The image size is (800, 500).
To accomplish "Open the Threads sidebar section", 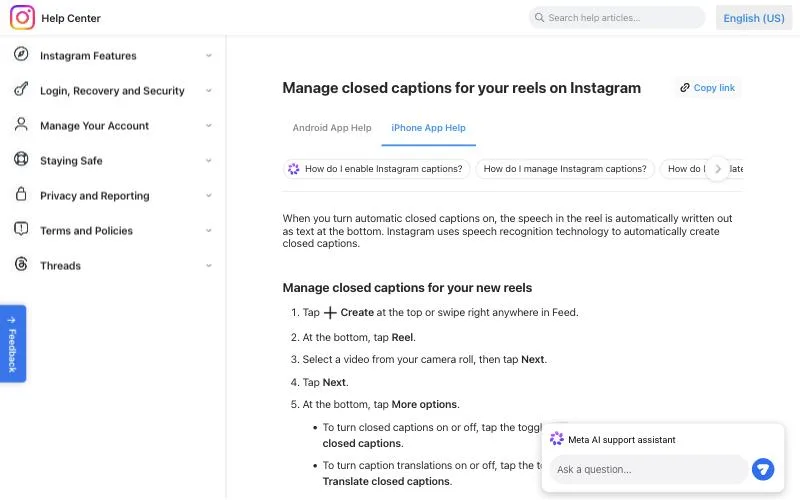I will (60, 266).
